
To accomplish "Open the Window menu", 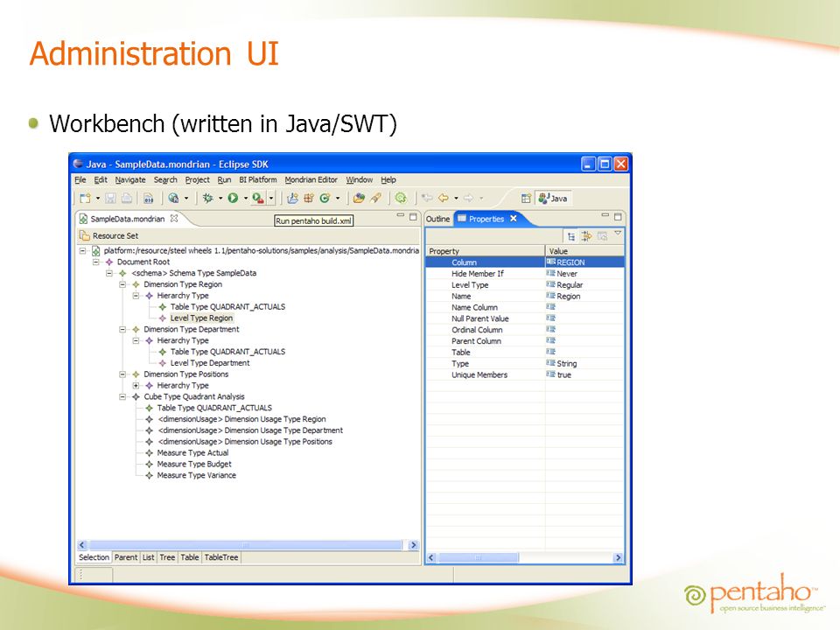I will click(x=359, y=180).
